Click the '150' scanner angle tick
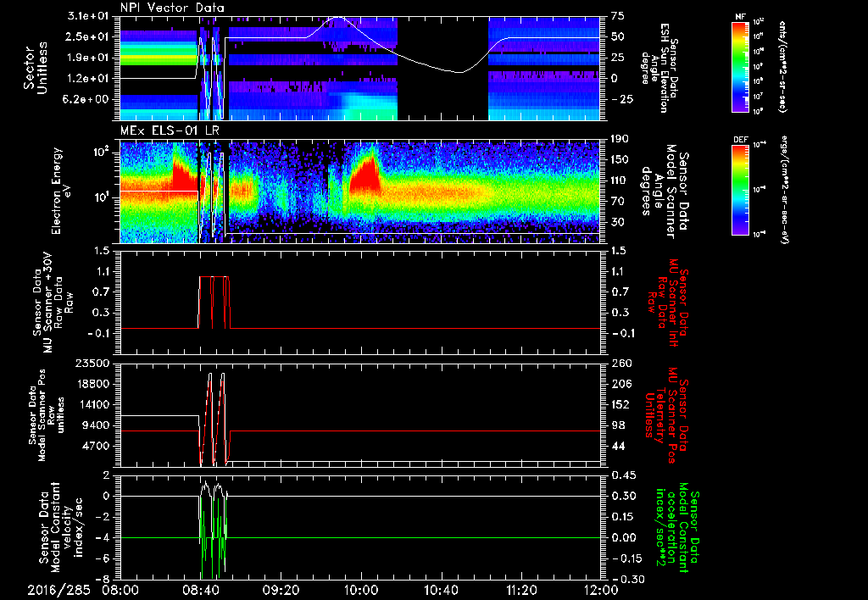The width and height of the screenshot is (868, 600). (620, 160)
